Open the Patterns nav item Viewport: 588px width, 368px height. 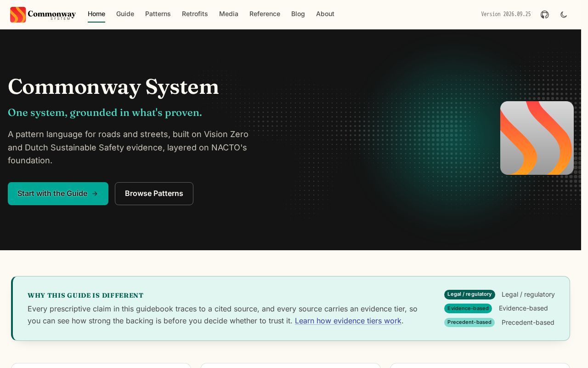point(158,14)
